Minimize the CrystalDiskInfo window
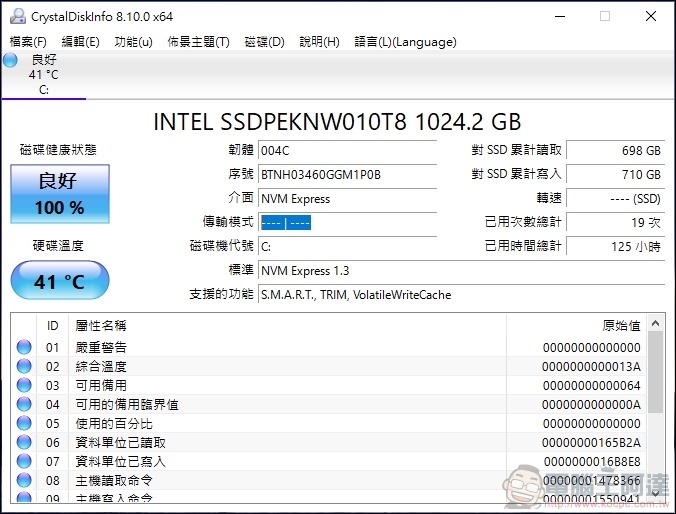The height and width of the screenshot is (514, 676). [x=560, y=16]
